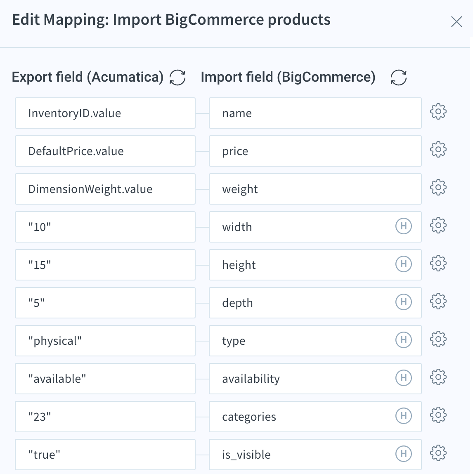Open settings gear for weight mapping
Viewport: 473px width, 476px height.
coord(438,187)
